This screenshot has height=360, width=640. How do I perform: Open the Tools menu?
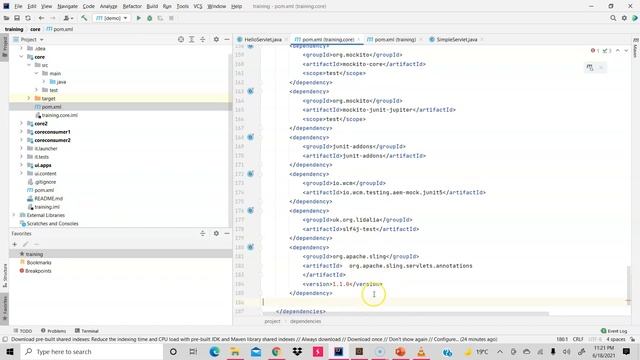[182, 6]
